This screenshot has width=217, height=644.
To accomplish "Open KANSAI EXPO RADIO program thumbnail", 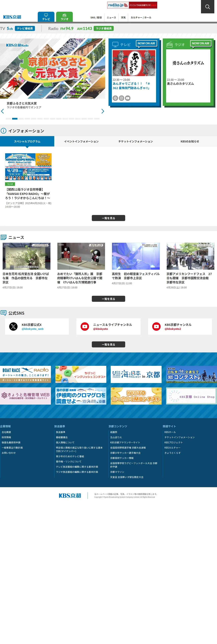I will (28, 167).
